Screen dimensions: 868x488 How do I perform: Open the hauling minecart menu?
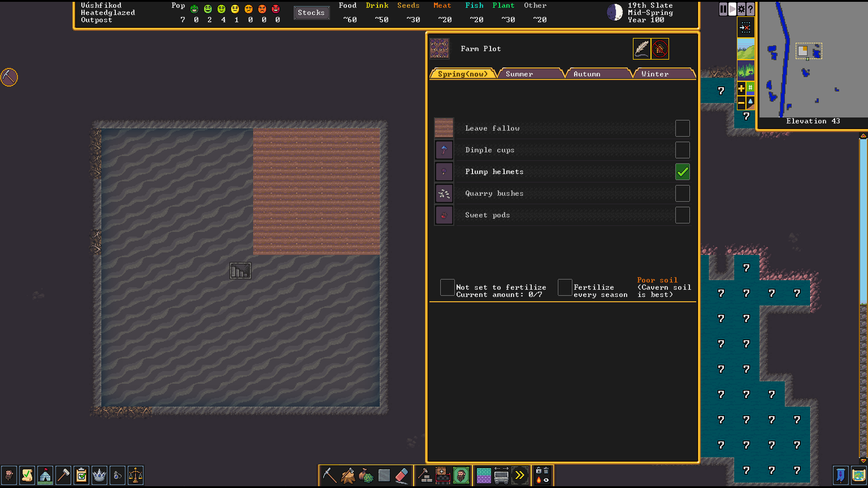pyautogui.click(x=502, y=475)
